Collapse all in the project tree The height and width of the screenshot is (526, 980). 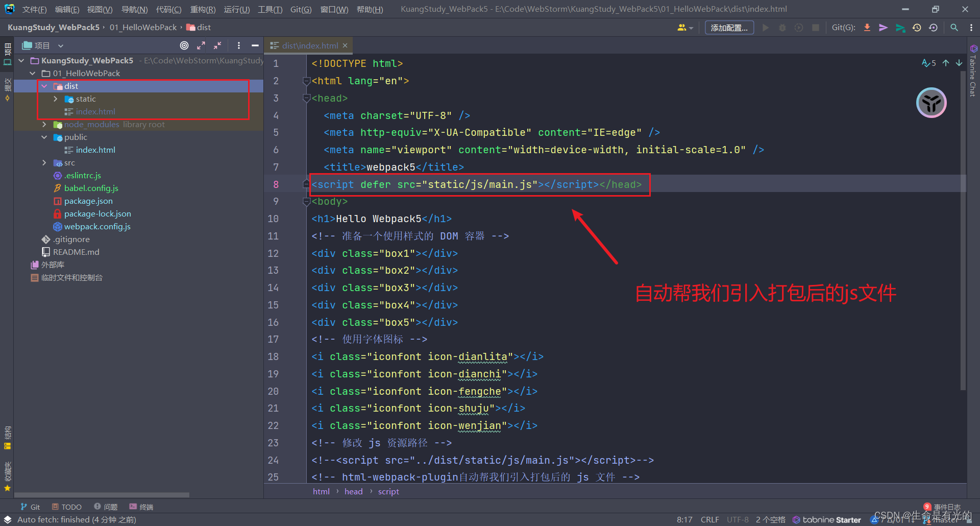[x=217, y=45]
